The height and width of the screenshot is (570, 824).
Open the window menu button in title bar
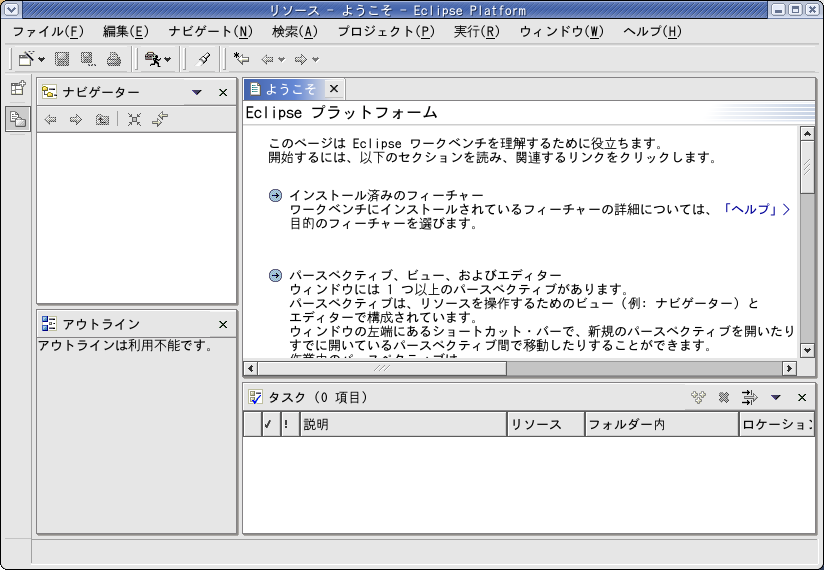click(11, 9)
